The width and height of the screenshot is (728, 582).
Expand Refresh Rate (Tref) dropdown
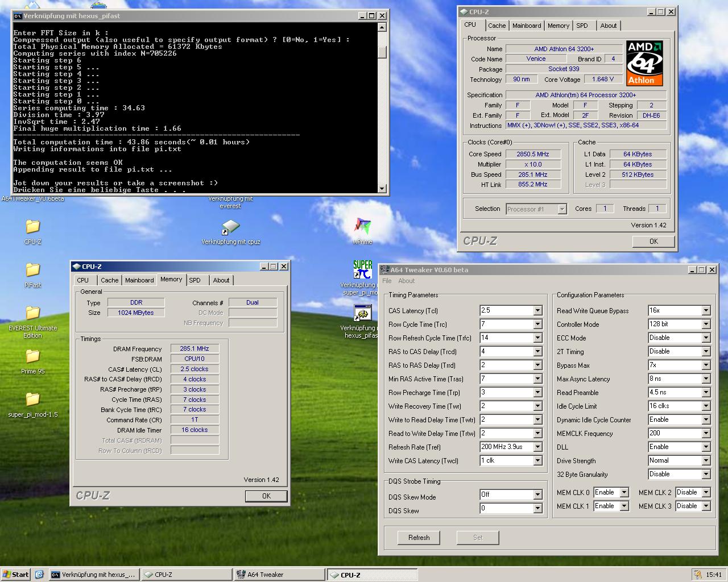(537, 447)
